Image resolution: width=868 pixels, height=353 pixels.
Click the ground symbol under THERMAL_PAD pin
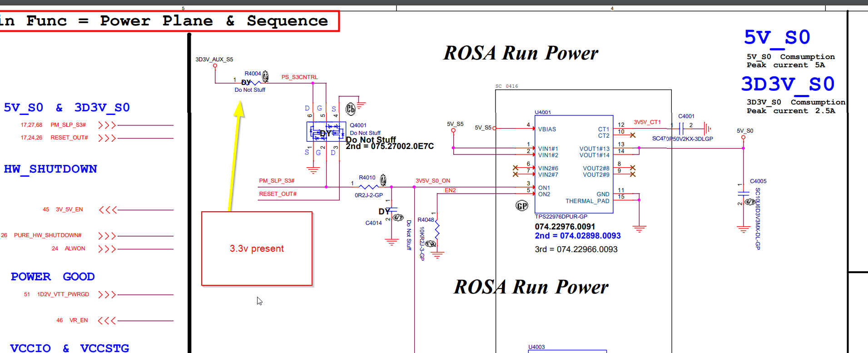coord(639,229)
